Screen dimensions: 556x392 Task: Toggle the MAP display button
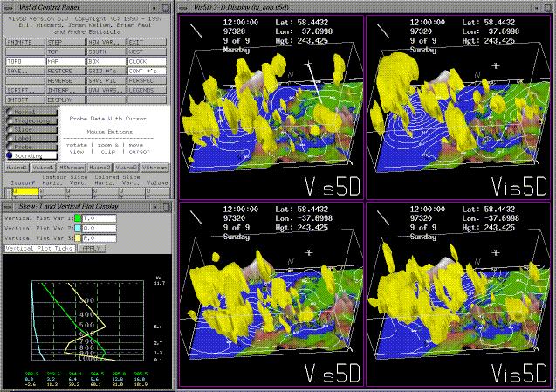click(64, 62)
